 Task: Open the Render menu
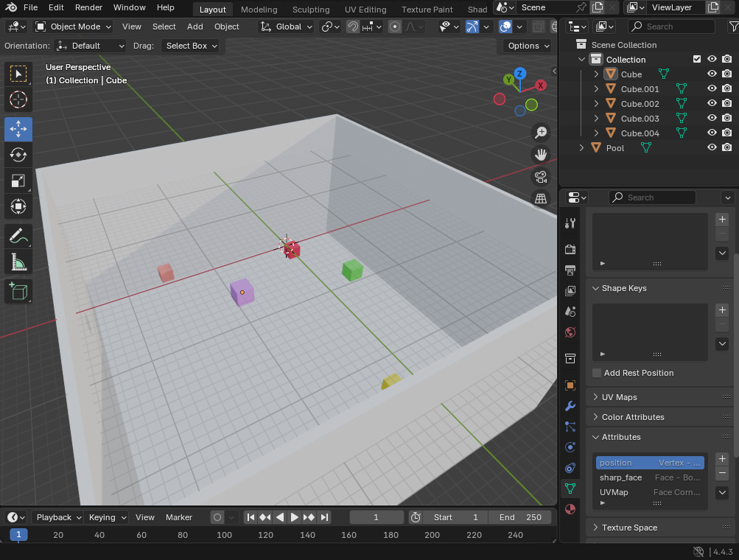(88, 7)
